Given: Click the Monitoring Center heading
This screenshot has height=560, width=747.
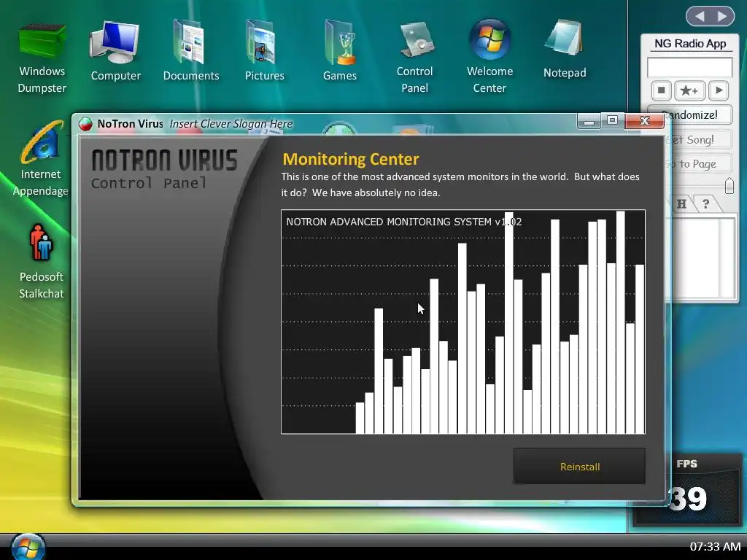Looking at the screenshot, I should [x=351, y=159].
